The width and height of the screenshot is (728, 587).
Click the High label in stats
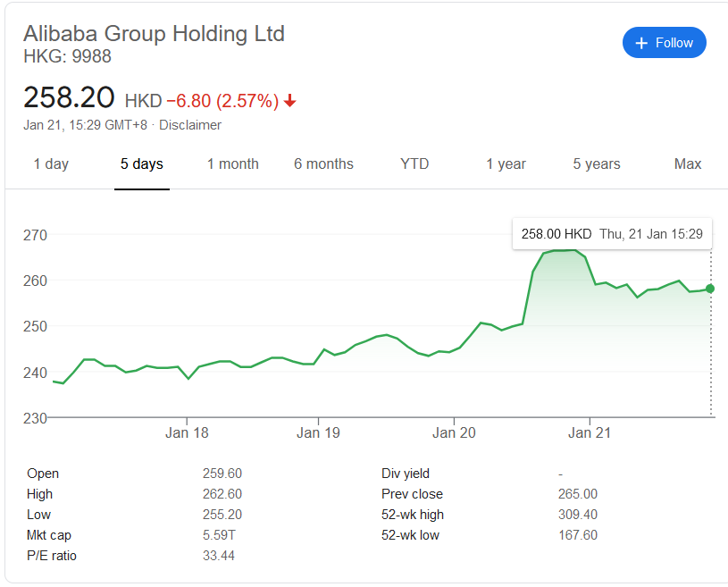pos(39,494)
